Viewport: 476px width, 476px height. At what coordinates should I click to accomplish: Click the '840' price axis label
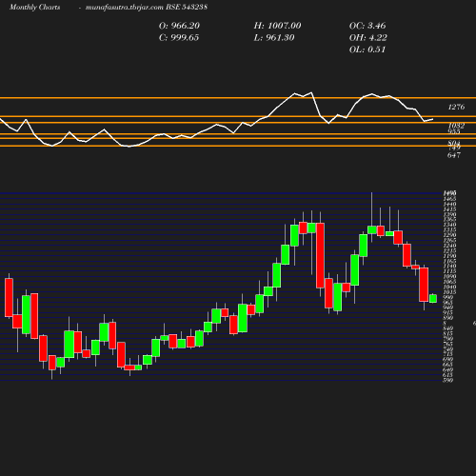tap(448, 328)
